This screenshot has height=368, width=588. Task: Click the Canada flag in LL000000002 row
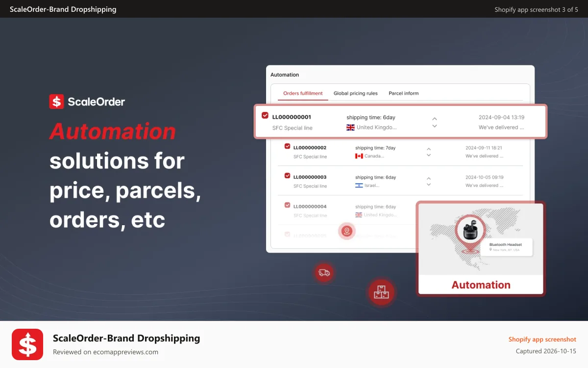coord(359,156)
